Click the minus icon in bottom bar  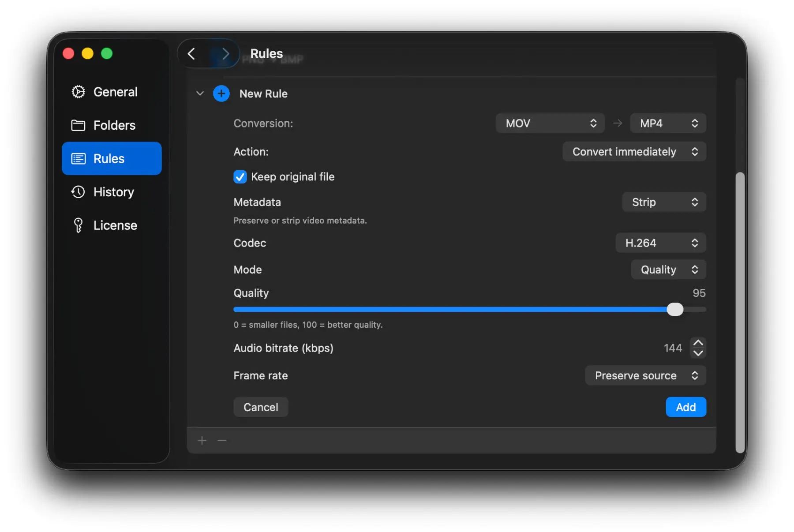tap(222, 440)
